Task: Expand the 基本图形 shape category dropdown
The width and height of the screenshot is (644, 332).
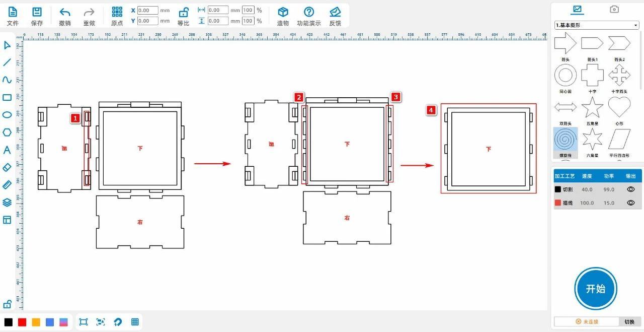Action: tap(597, 25)
